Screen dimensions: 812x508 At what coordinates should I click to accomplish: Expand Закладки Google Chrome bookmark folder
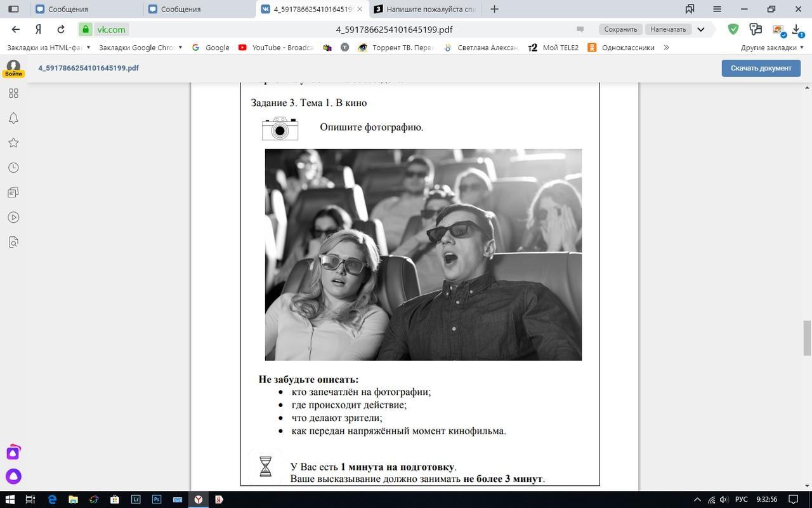tap(141, 48)
